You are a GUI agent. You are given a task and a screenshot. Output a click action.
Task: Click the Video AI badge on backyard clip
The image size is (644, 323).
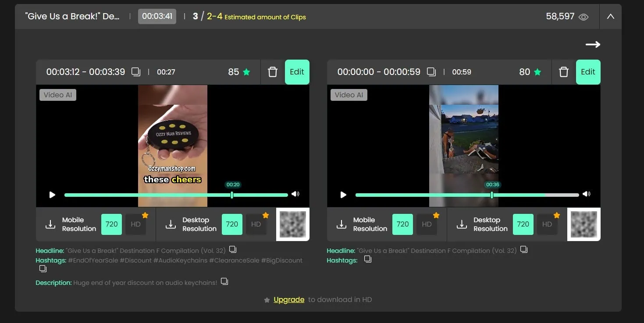click(x=349, y=95)
